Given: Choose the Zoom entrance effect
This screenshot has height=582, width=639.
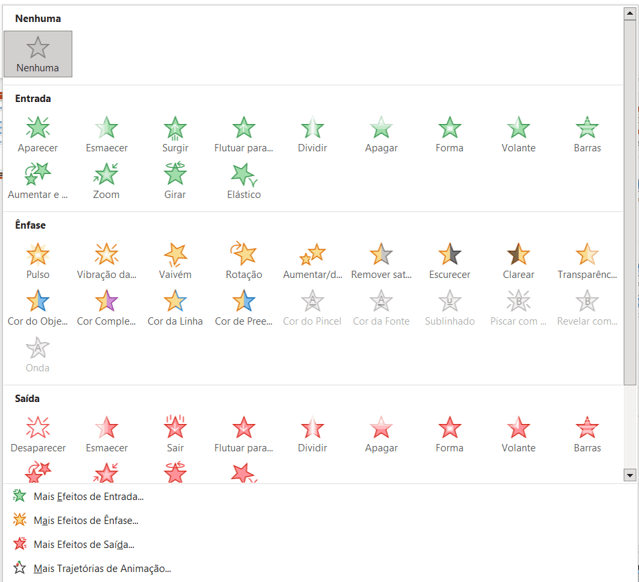Looking at the screenshot, I should point(106,181).
